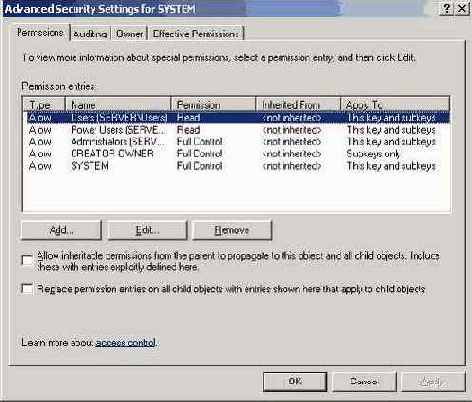Select the SYSTEM permission entry
Screen dimensions: 472x402
point(236,166)
